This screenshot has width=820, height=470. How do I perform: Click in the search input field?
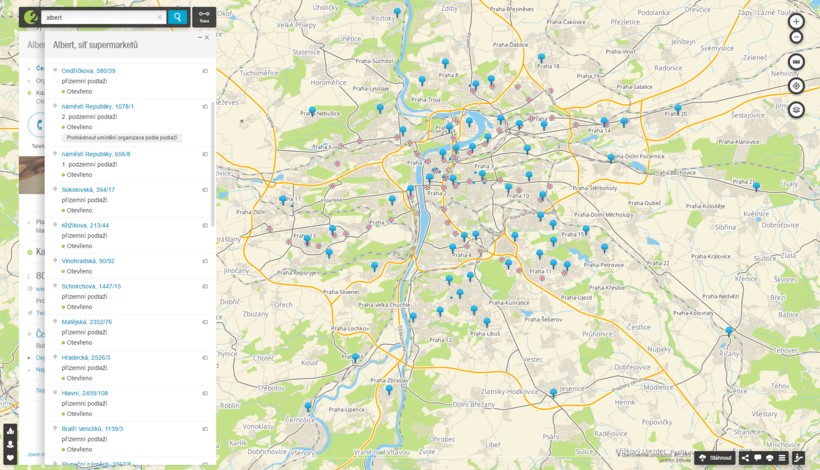pyautogui.click(x=95, y=17)
